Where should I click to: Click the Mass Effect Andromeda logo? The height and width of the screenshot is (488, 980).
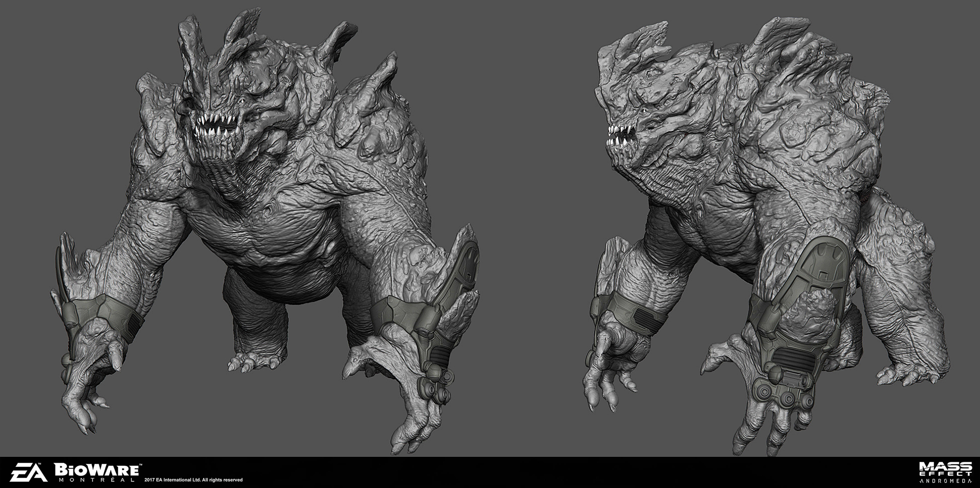tap(945, 474)
